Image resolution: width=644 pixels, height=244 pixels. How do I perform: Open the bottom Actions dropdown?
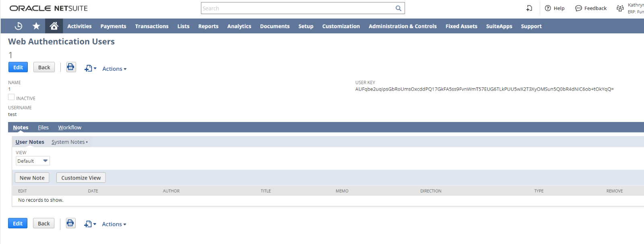tap(114, 224)
